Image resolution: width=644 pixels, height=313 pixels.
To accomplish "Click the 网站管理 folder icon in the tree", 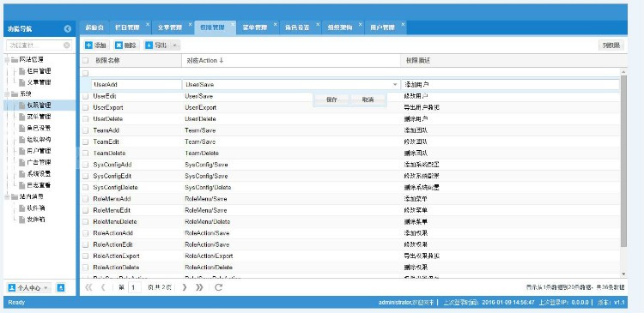I will click(15, 60).
